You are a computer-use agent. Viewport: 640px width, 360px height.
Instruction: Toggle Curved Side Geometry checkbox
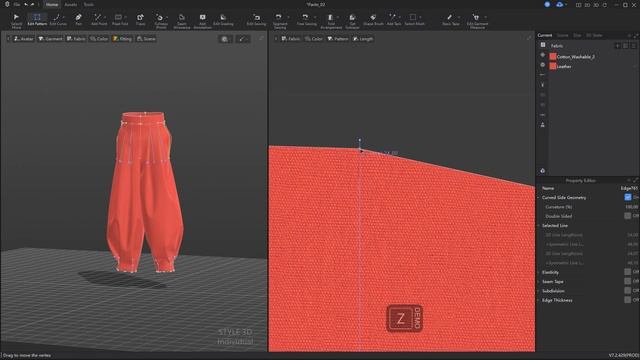[x=628, y=198]
